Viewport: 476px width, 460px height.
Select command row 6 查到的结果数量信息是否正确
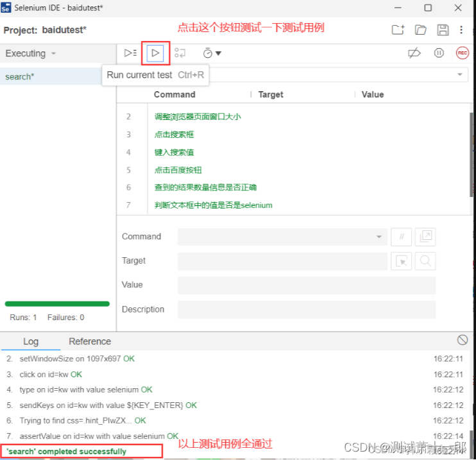[293, 187]
